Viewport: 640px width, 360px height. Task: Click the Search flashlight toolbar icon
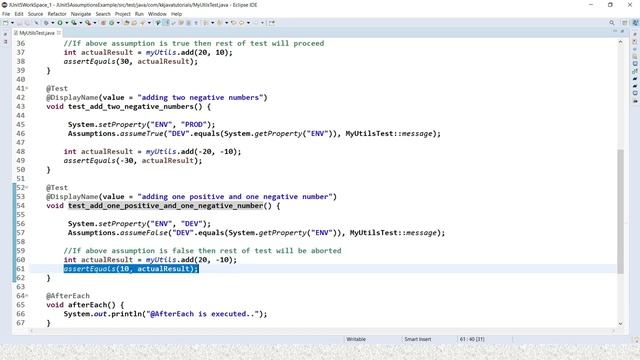tap(142, 23)
